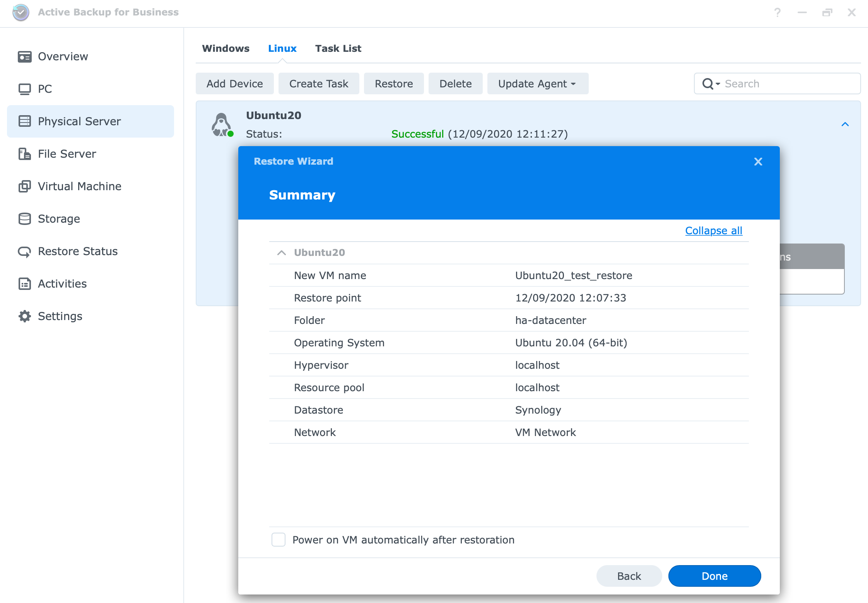The height and width of the screenshot is (603, 868).
Task: Click the Collapse all link
Action: tap(714, 231)
